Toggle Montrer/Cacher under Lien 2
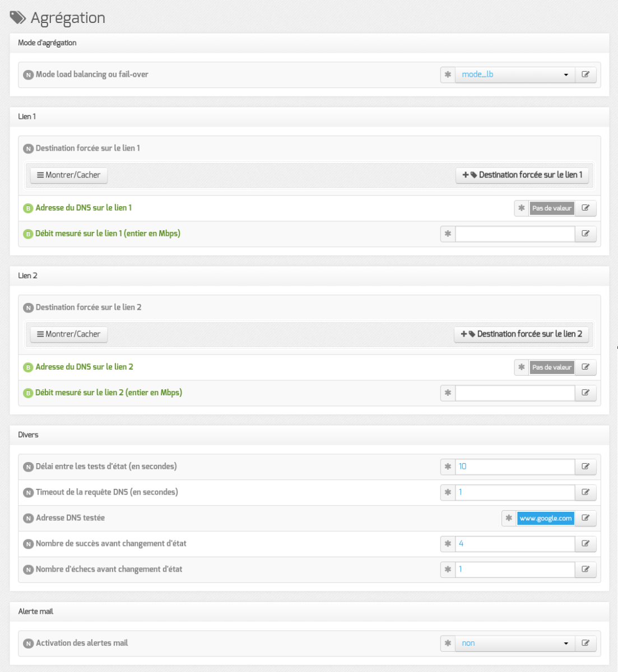 pyautogui.click(x=69, y=334)
